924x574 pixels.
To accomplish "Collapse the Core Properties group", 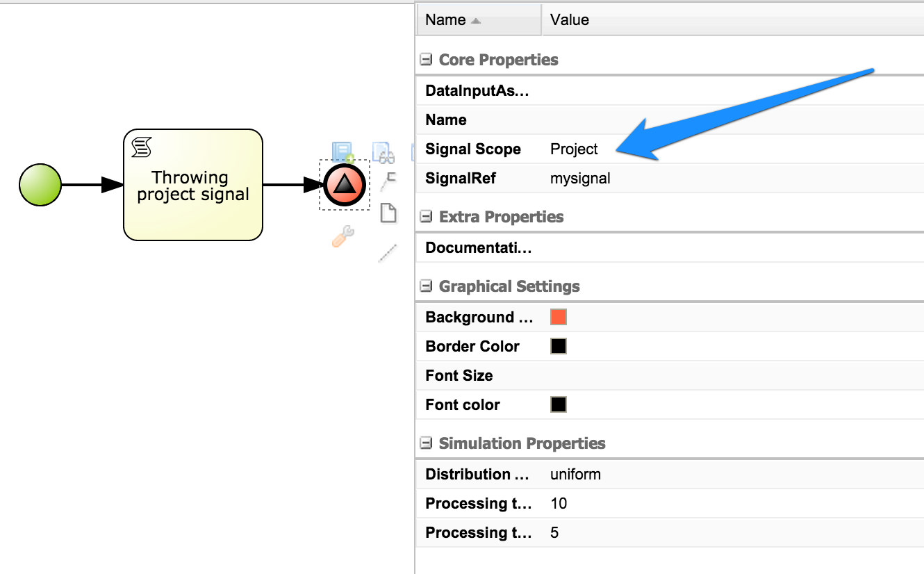I will 427,60.
